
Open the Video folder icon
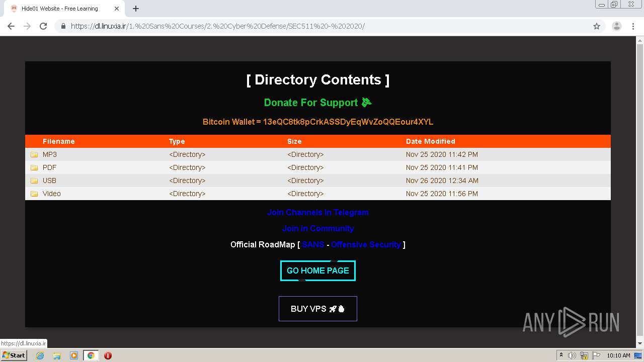[x=34, y=194]
